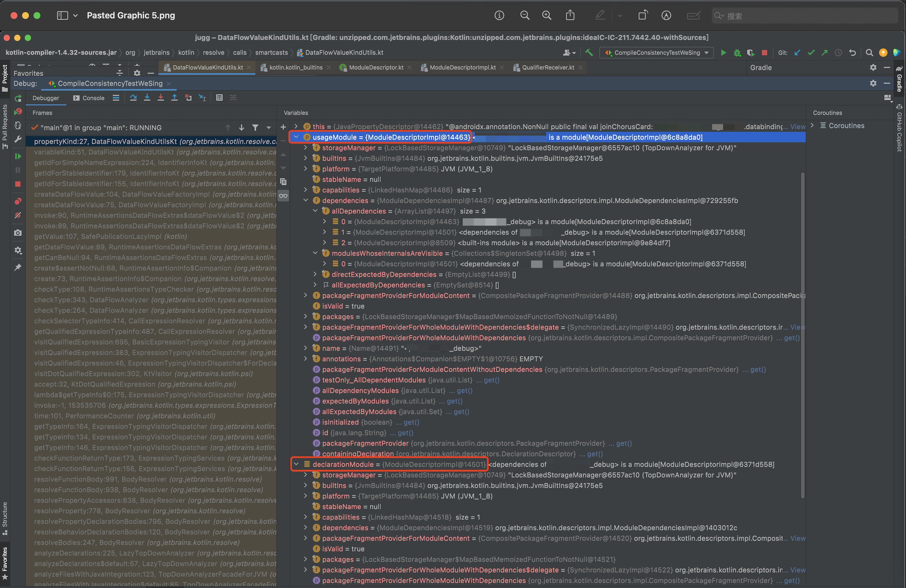
Task: Show the Markup toolbar in Preview
Action: 666,16
